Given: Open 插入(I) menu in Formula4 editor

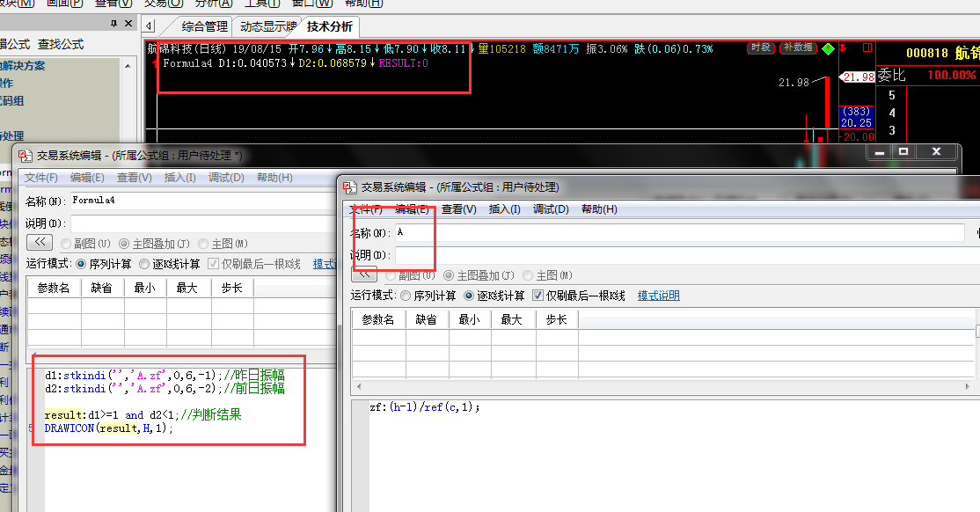Looking at the screenshot, I should [x=180, y=178].
